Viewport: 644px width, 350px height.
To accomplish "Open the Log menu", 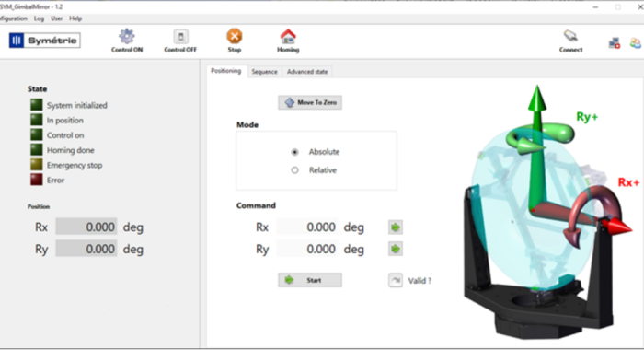I will tap(39, 18).
